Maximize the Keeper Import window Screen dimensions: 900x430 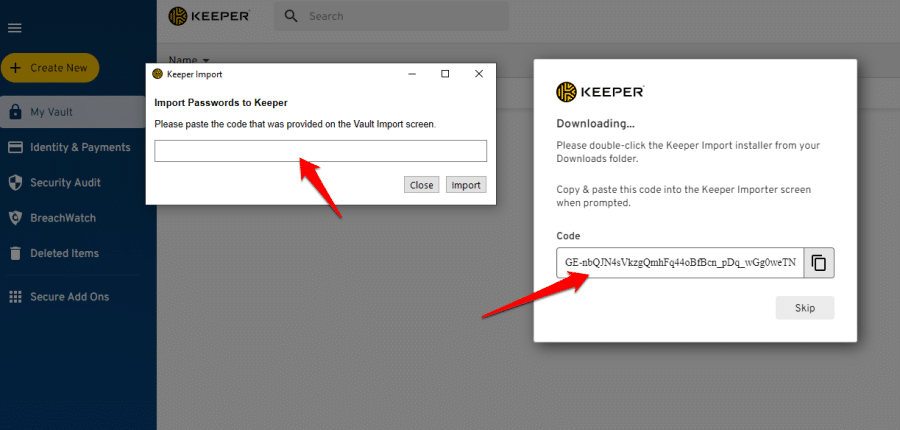445,73
